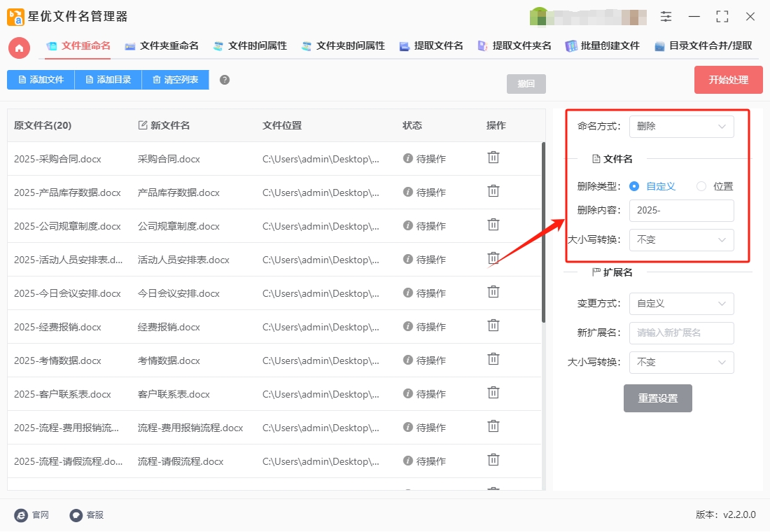The height and width of the screenshot is (532, 770).
Task: Click the 客服 chat icon
Action: pyautogui.click(x=76, y=515)
